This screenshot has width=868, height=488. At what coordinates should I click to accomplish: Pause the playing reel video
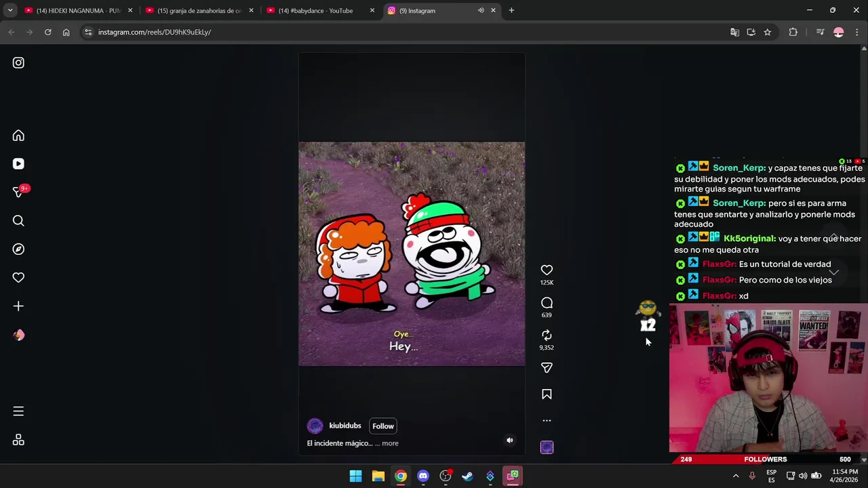(412, 253)
